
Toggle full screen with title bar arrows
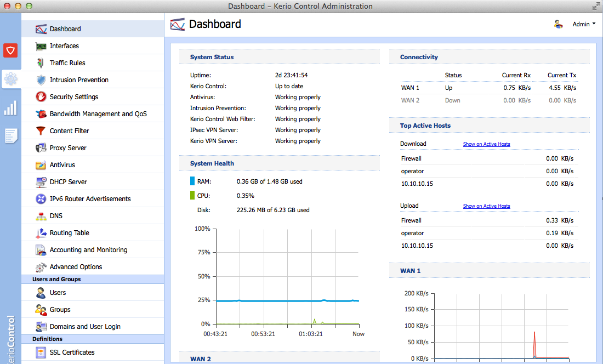596,6
